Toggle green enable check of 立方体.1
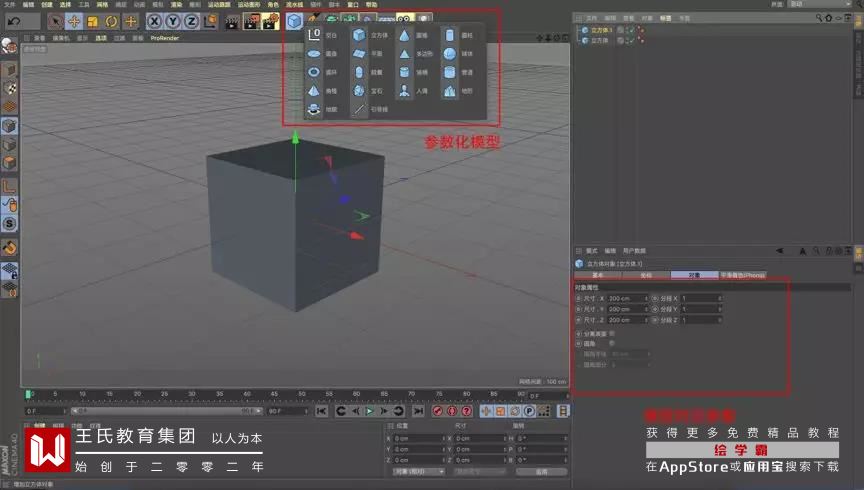The height and width of the screenshot is (490, 864). [x=630, y=30]
